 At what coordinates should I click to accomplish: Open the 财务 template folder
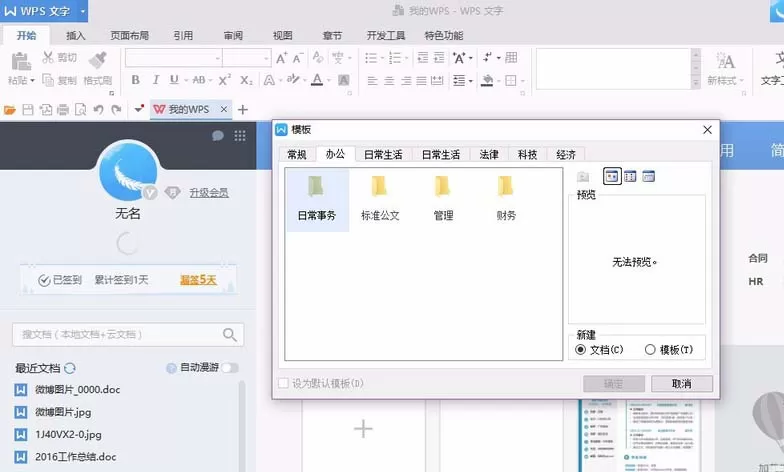[x=506, y=200]
